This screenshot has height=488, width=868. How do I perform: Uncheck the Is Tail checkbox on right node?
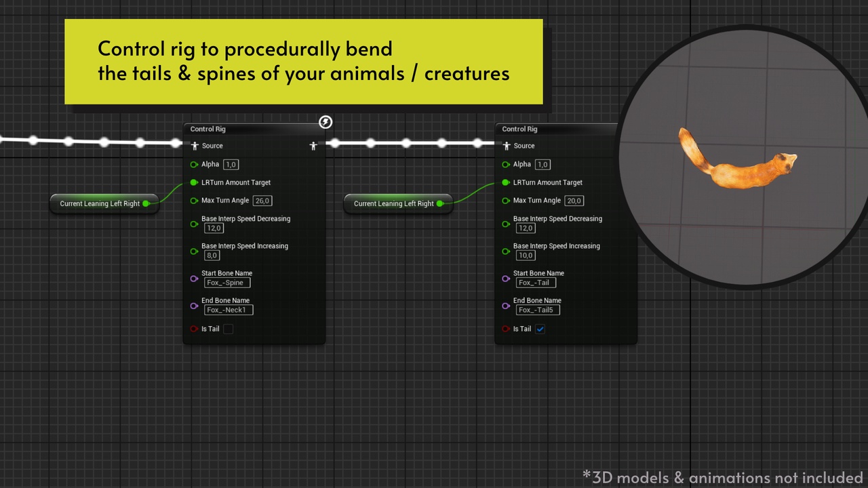point(540,329)
